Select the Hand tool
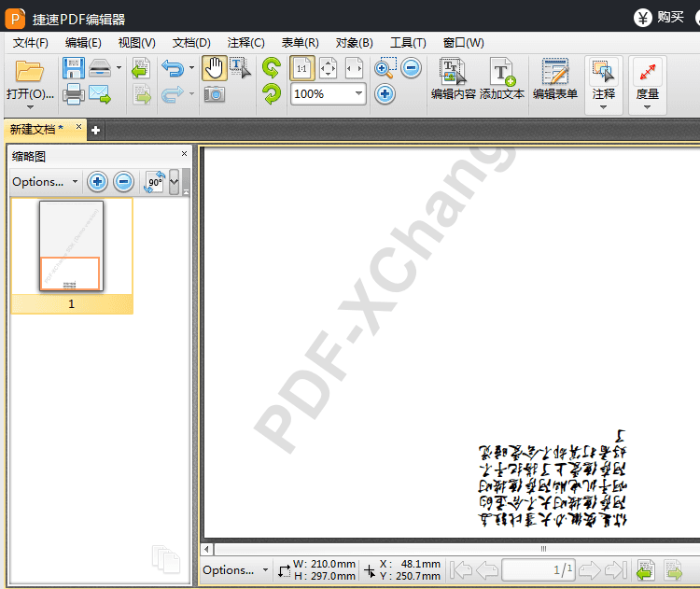The image size is (700, 589). point(215,68)
